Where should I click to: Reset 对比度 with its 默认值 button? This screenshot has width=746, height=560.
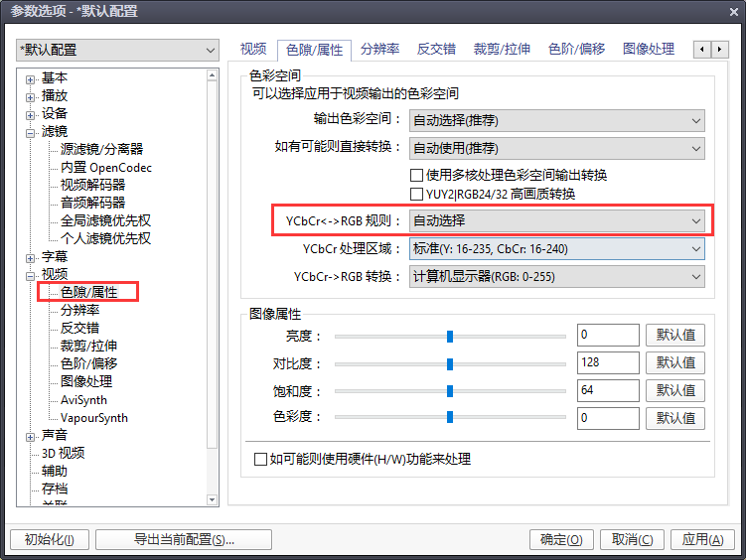(675, 362)
